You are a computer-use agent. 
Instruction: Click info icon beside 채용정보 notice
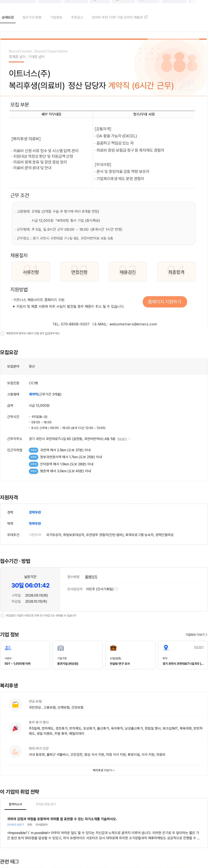tap(3, 333)
